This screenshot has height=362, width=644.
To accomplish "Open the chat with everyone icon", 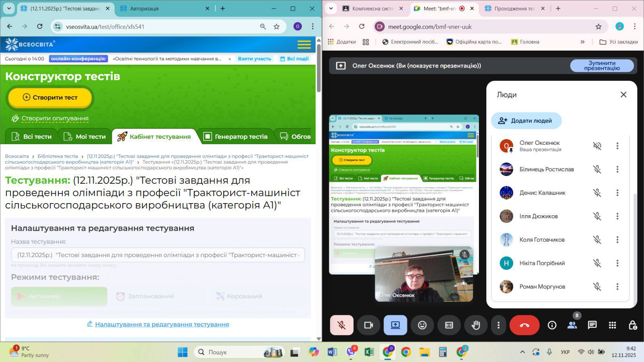I will [x=592, y=325].
